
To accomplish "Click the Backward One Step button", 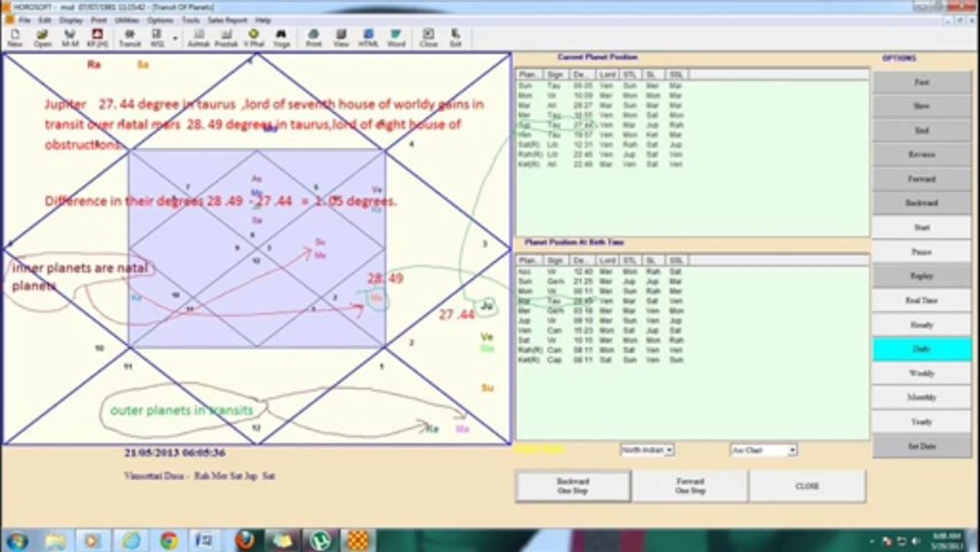I will pos(573,486).
